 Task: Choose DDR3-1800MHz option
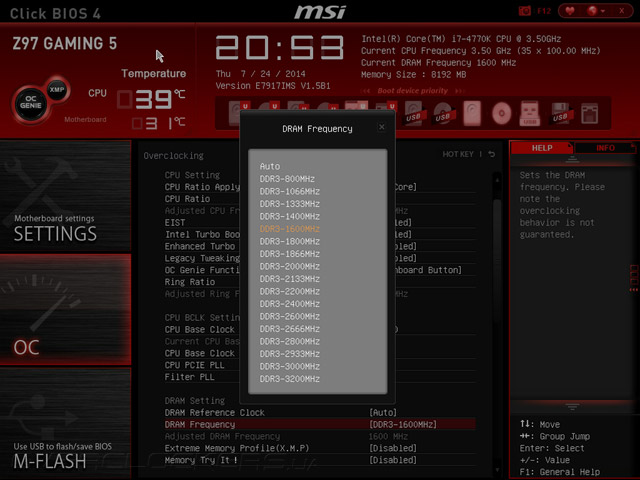[289, 241]
